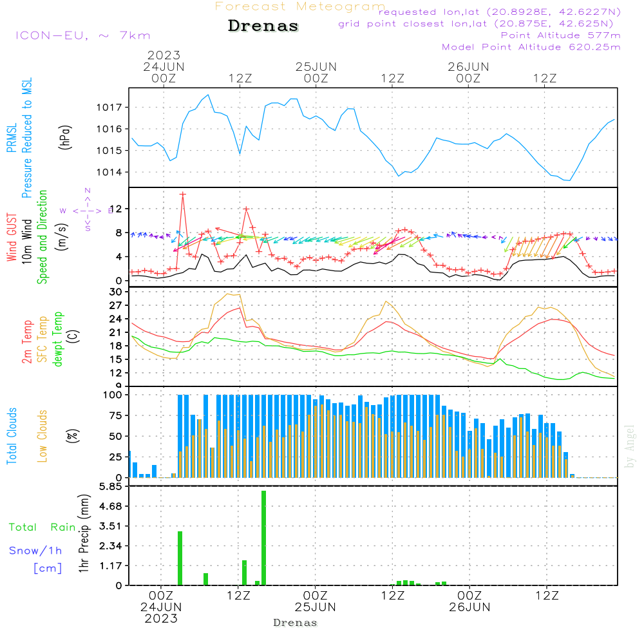The width and height of the screenshot is (644, 644).
Task: Click the 27 temperature axis value
Action: click(115, 305)
